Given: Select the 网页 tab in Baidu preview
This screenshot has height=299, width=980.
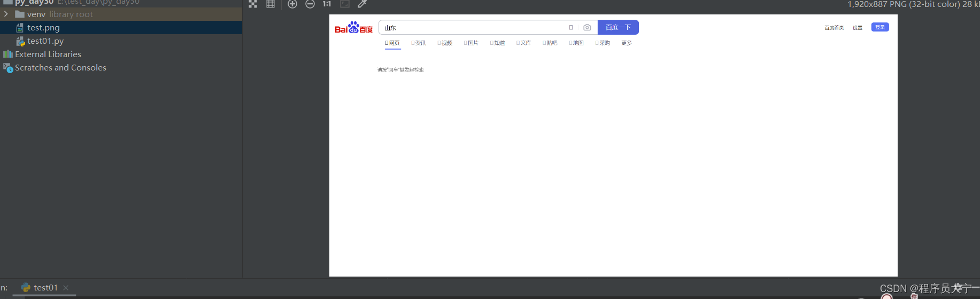Looking at the screenshot, I should [x=392, y=43].
